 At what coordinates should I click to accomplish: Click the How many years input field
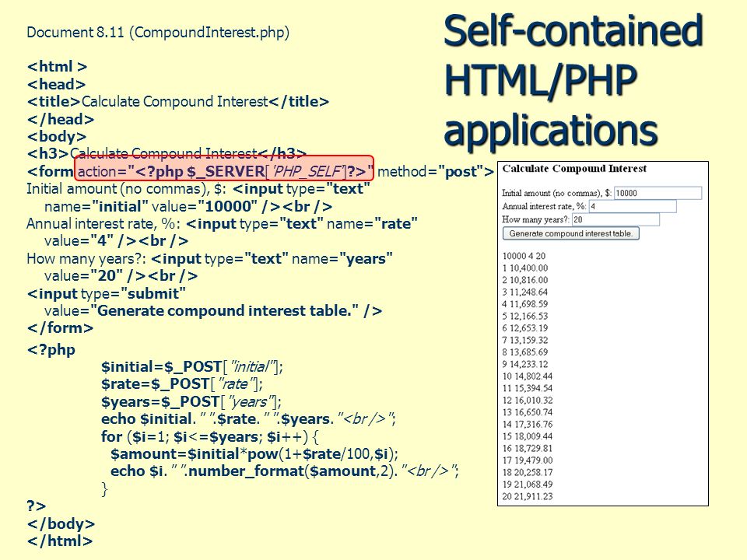tap(615, 219)
